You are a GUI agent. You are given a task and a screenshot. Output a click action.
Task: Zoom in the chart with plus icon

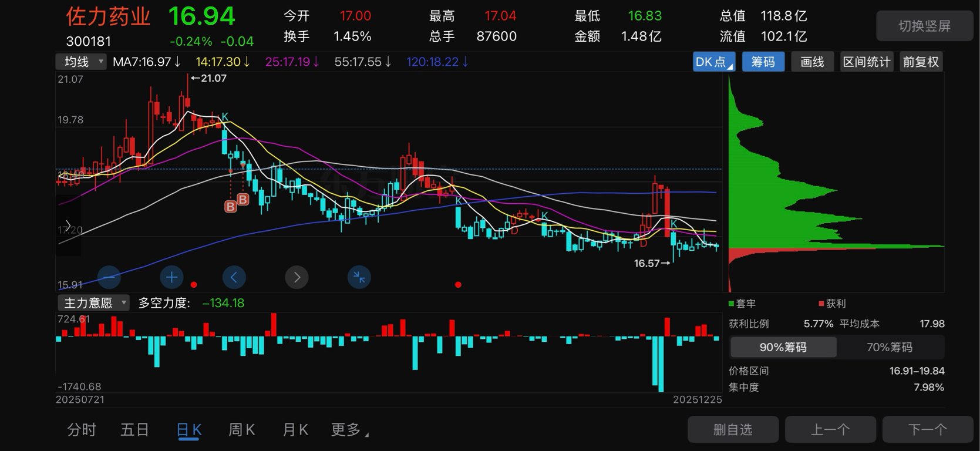point(171,277)
